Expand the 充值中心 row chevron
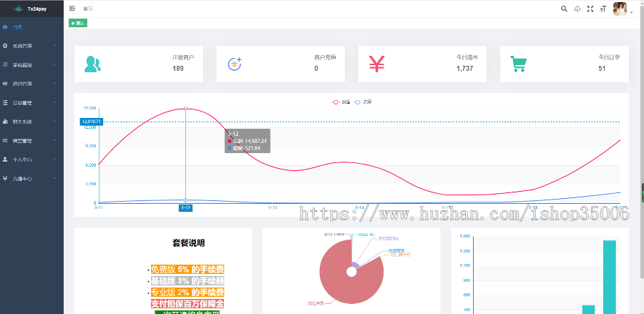The height and width of the screenshot is (314, 644). pyautogui.click(x=54, y=179)
